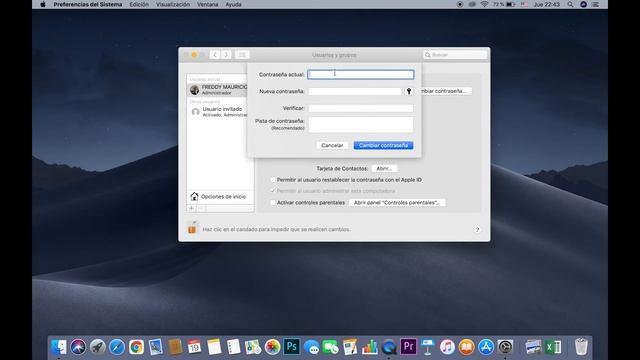This screenshot has height=360, width=640.
Task: Open keyboard input flag menu
Action: (x=524, y=4)
